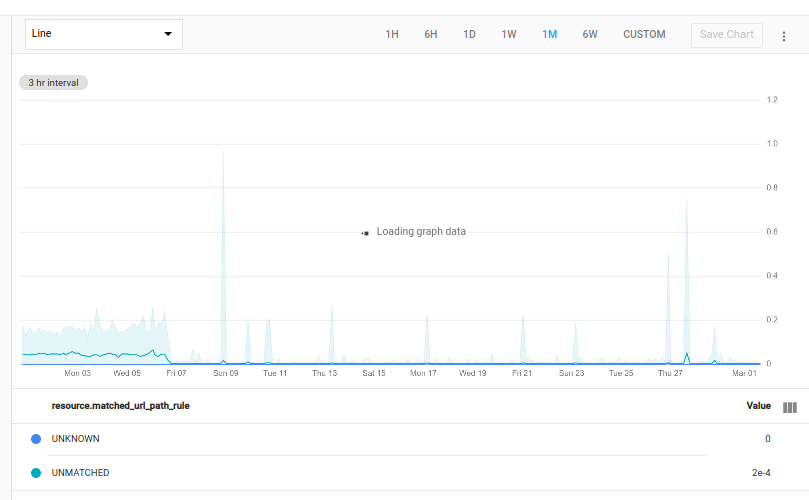Click the resource.matched_url_path_rule column header
Image resolution: width=809 pixels, height=500 pixels.
(120, 406)
